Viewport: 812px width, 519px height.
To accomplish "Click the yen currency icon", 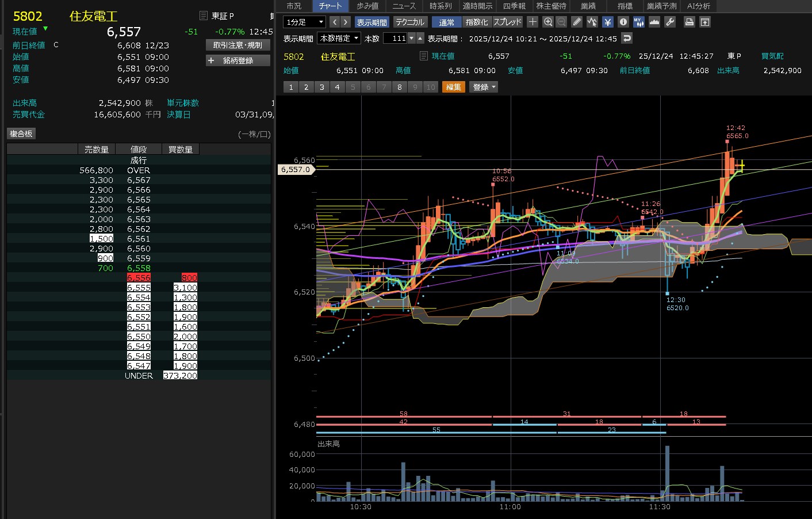I will coord(607,22).
